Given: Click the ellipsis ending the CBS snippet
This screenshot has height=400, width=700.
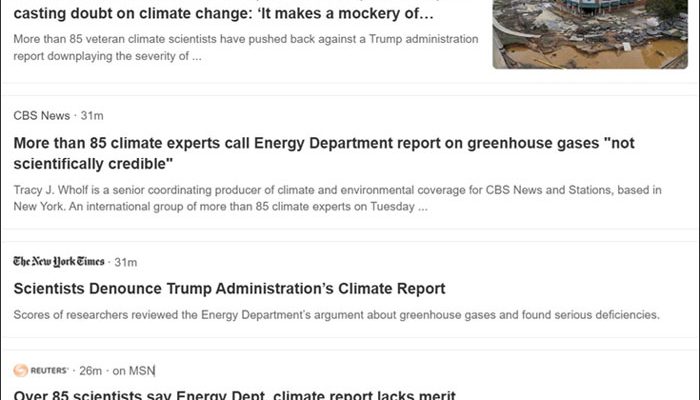Looking at the screenshot, I should tap(423, 207).
